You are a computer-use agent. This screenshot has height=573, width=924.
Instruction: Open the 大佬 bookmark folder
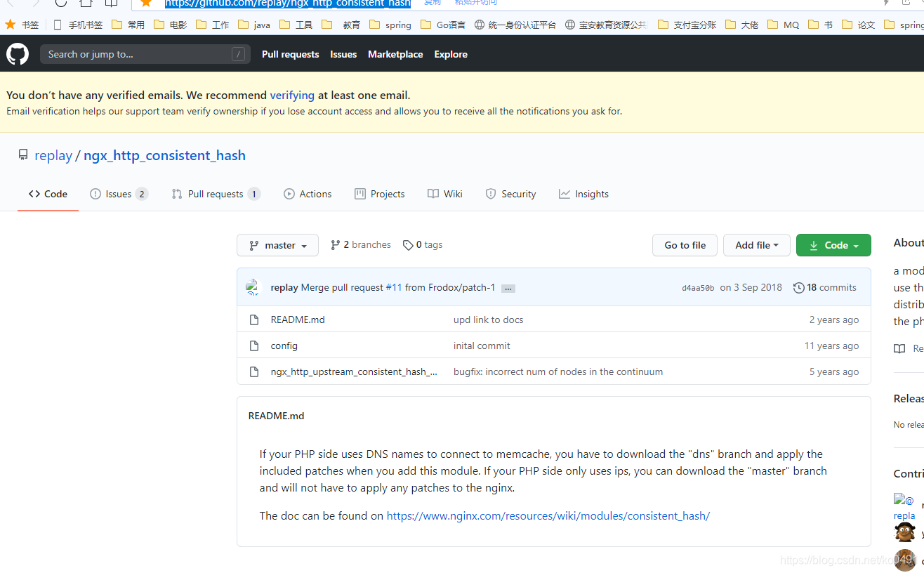click(x=742, y=25)
